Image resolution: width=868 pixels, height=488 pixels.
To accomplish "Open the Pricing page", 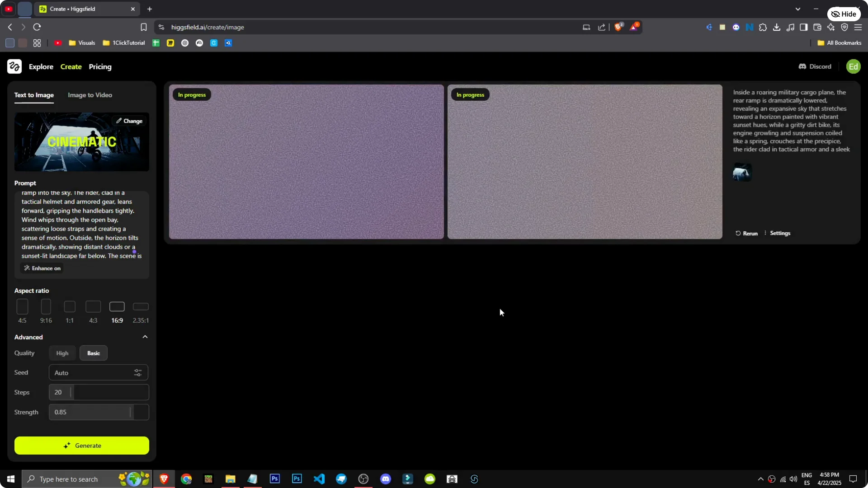I will pos(100,66).
